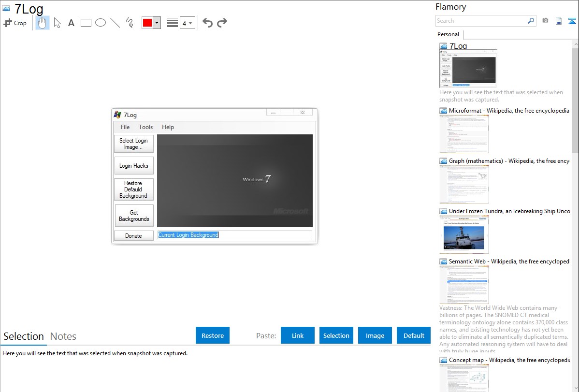The width and height of the screenshot is (579, 392).
Task: Select the 'Under Frozen Tundra, an Icebreaking Ship' title
Action: click(x=509, y=211)
